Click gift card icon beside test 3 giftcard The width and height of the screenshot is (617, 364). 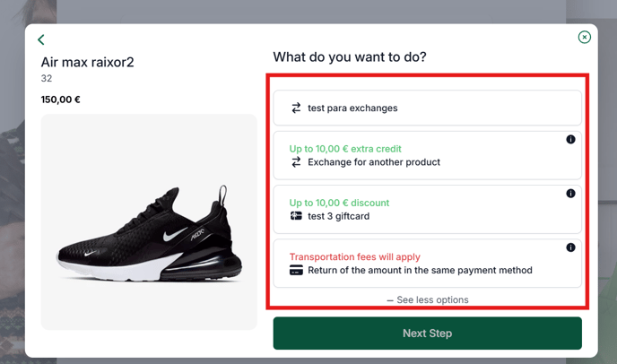(296, 216)
